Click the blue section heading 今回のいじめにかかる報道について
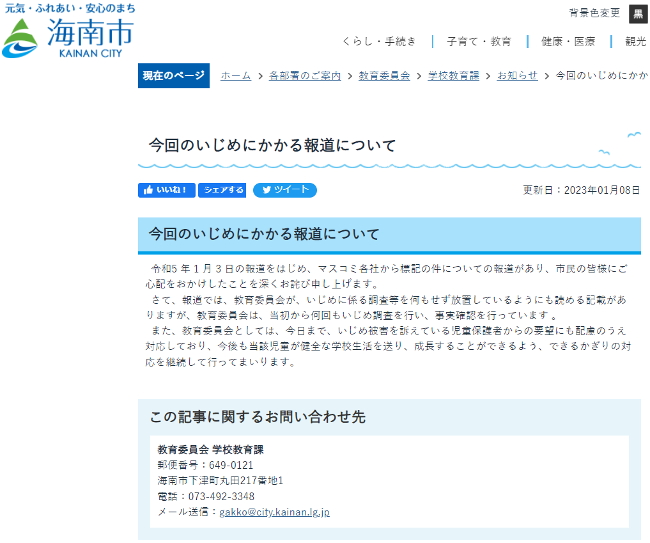The image size is (650, 543). (x=264, y=234)
